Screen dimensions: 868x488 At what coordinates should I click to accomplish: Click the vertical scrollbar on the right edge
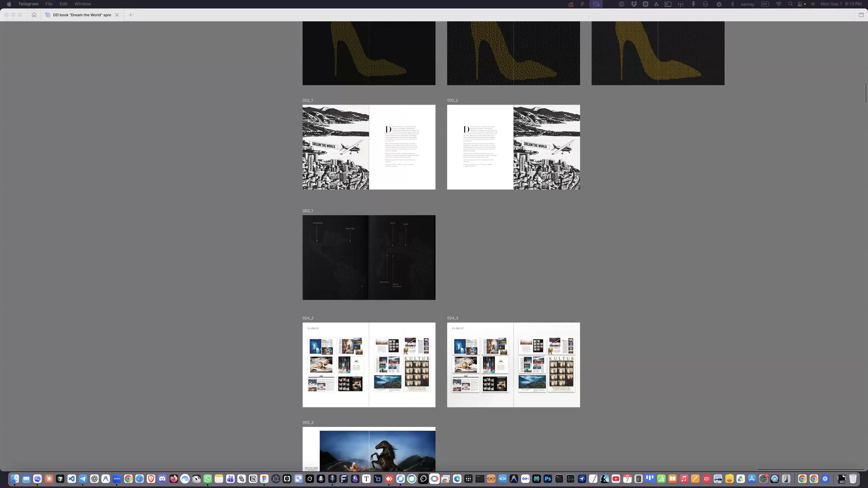tap(866, 93)
